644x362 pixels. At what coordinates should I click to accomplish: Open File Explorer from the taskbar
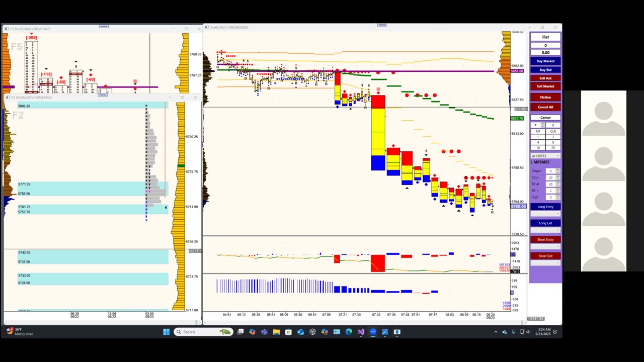[276, 332]
